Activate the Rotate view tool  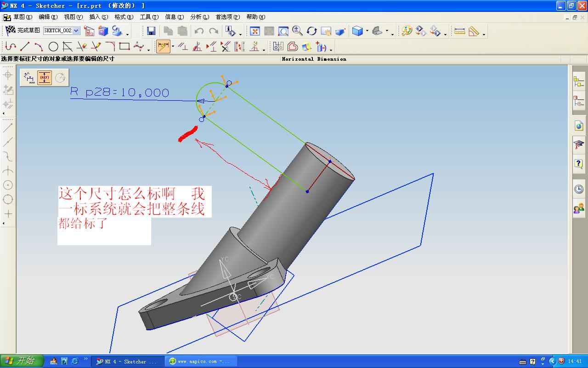tap(312, 31)
